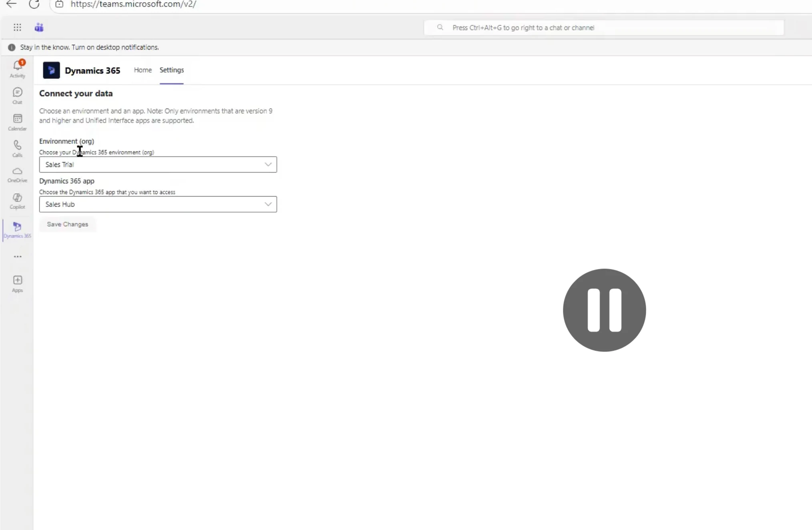Expand chevron beside Sales Hub
Viewport: 812px width, 530px height.
tap(268, 204)
